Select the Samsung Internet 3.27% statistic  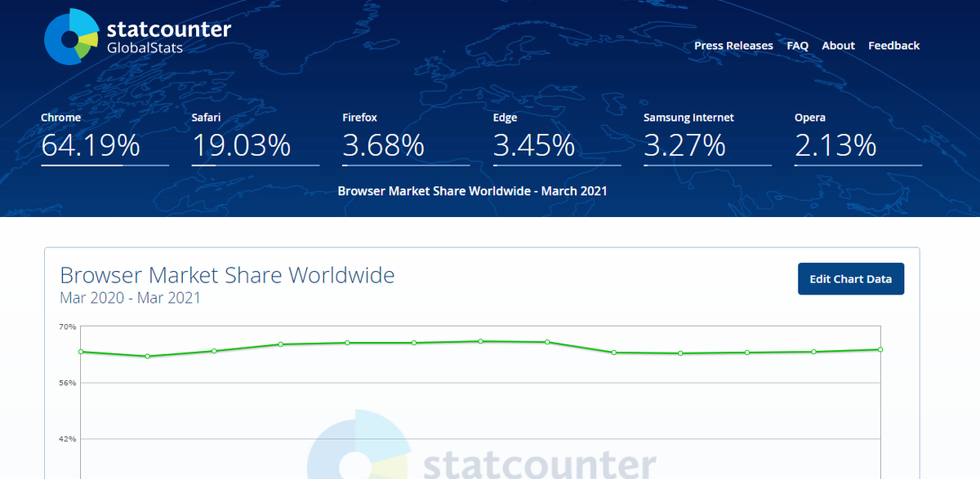click(707, 139)
